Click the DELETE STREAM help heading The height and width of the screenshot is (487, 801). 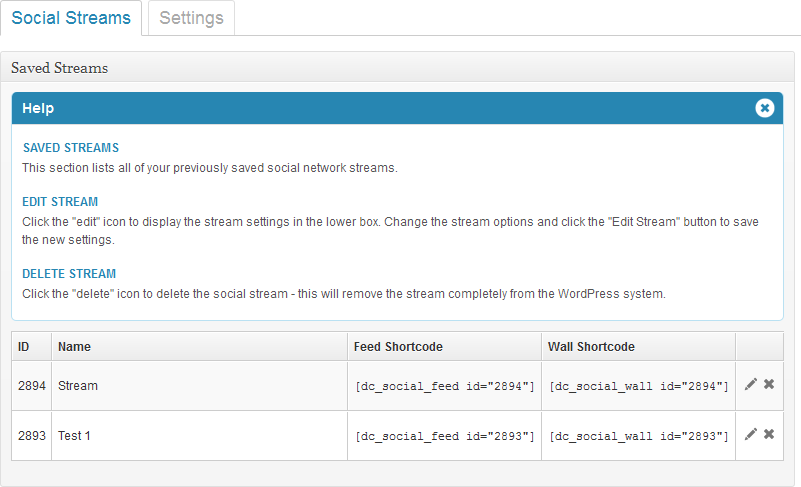[69, 274]
